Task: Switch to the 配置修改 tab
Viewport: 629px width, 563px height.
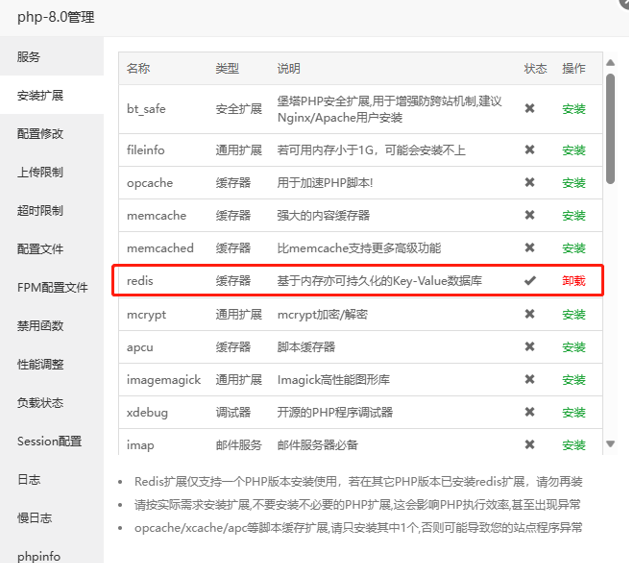Action: [x=40, y=134]
